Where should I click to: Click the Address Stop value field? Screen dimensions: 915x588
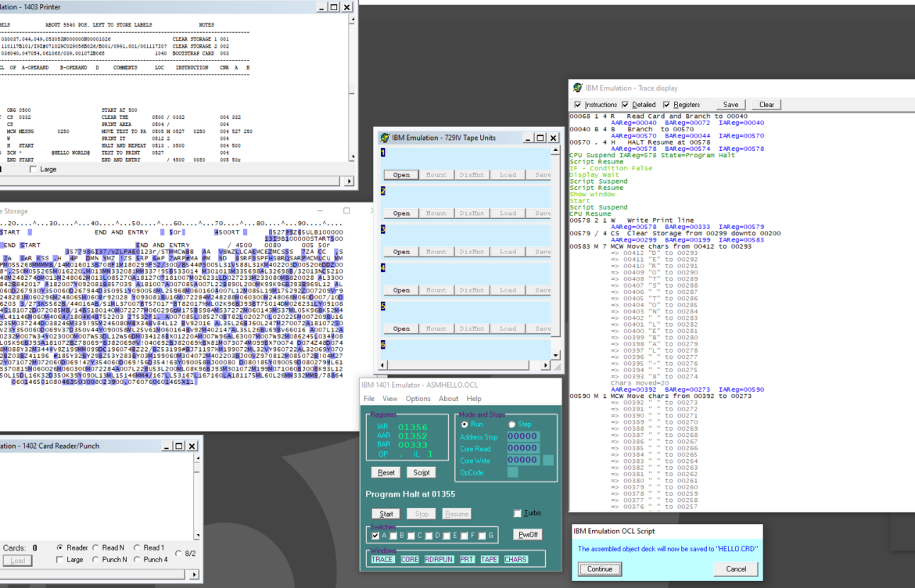522,436
